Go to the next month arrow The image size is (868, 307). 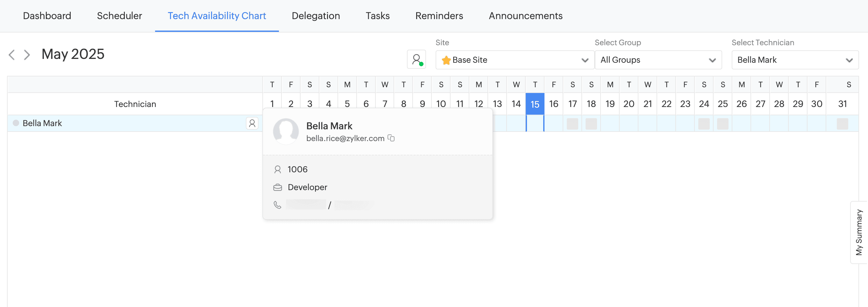(x=27, y=54)
